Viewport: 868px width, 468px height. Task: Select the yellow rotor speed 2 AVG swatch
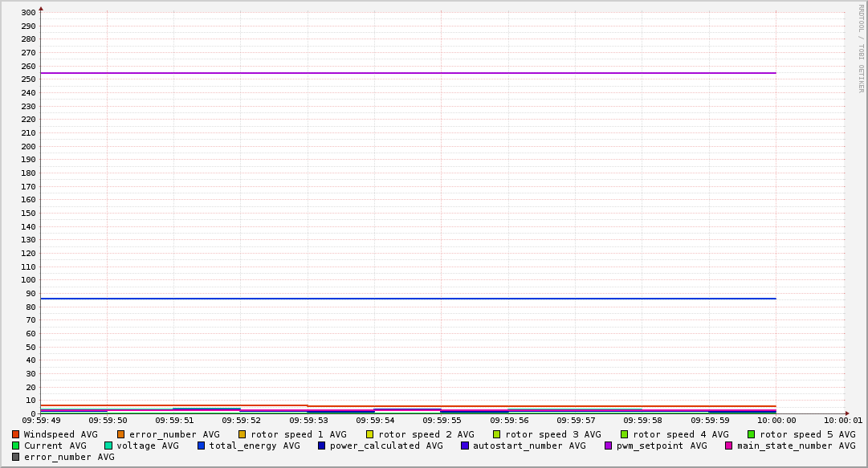pyautogui.click(x=370, y=434)
